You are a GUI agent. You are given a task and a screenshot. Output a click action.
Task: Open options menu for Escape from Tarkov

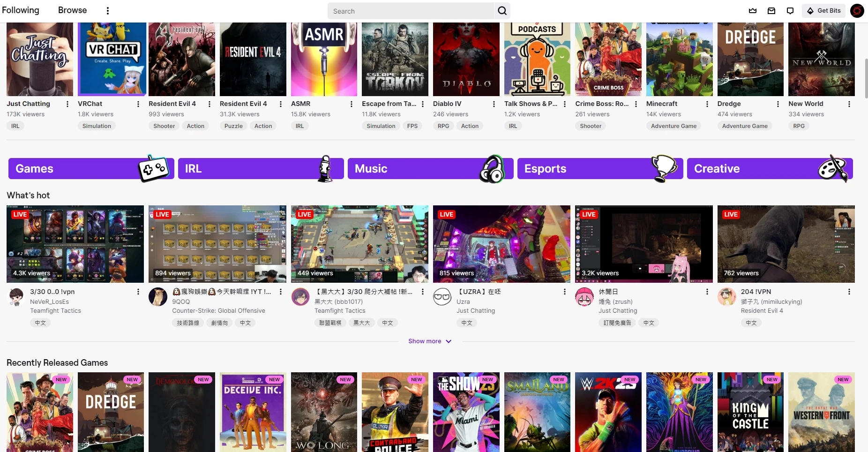click(422, 104)
